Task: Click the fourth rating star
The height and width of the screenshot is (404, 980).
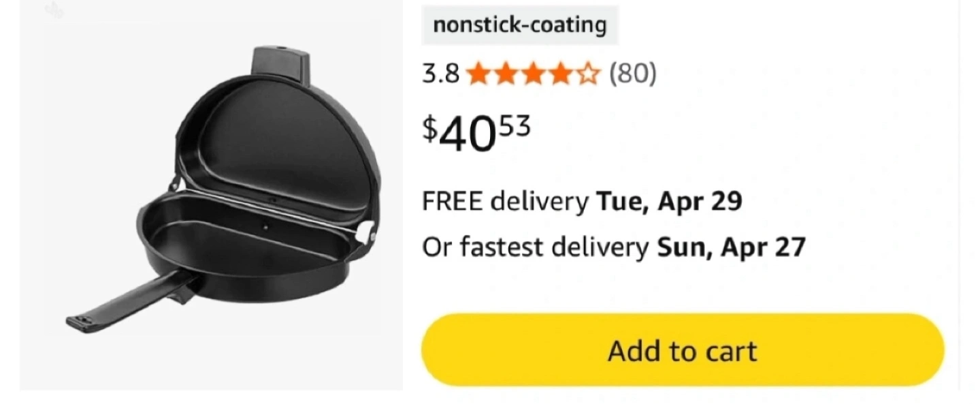Action: [x=560, y=74]
